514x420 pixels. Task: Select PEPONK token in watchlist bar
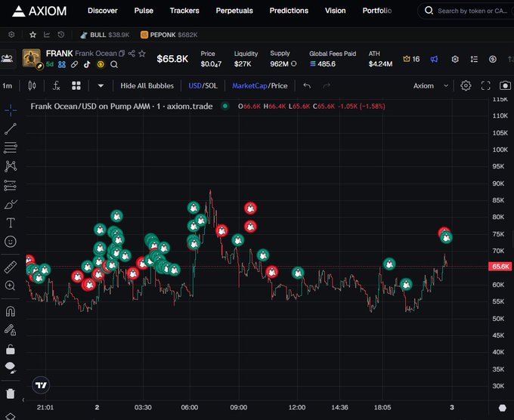pyautogui.click(x=169, y=35)
